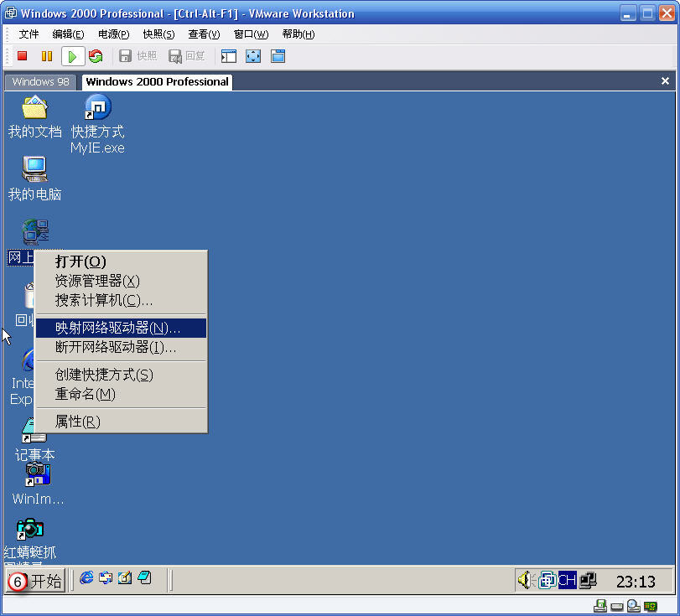Click the green Power On play icon
The width and height of the screenshot is (680, 616).
pos(72,56)
